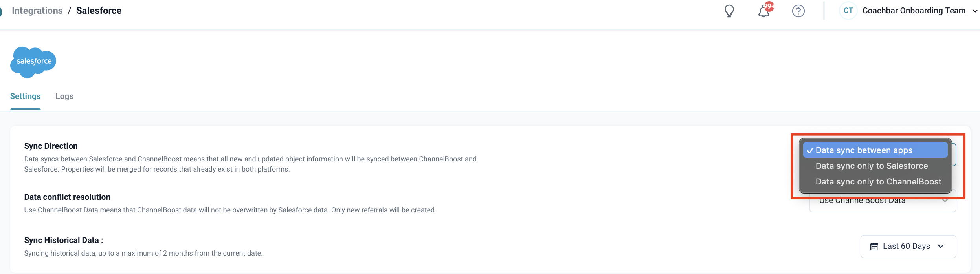Expand the account menu chevron
980x274 pixels.
coord(975,11)
